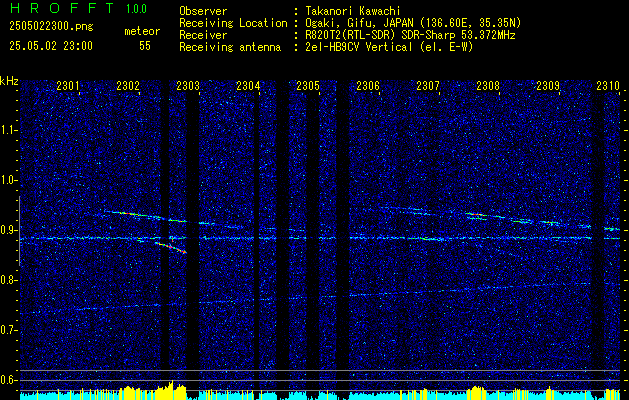
Task: Click the 2308 time marker
Action: pyautogui.click(x=488, y=85)
